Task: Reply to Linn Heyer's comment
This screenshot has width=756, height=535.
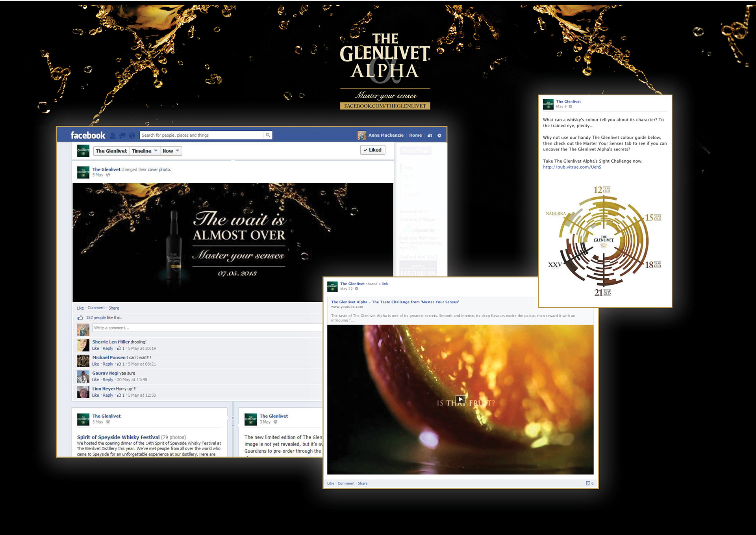Action: tap(108, 395)
